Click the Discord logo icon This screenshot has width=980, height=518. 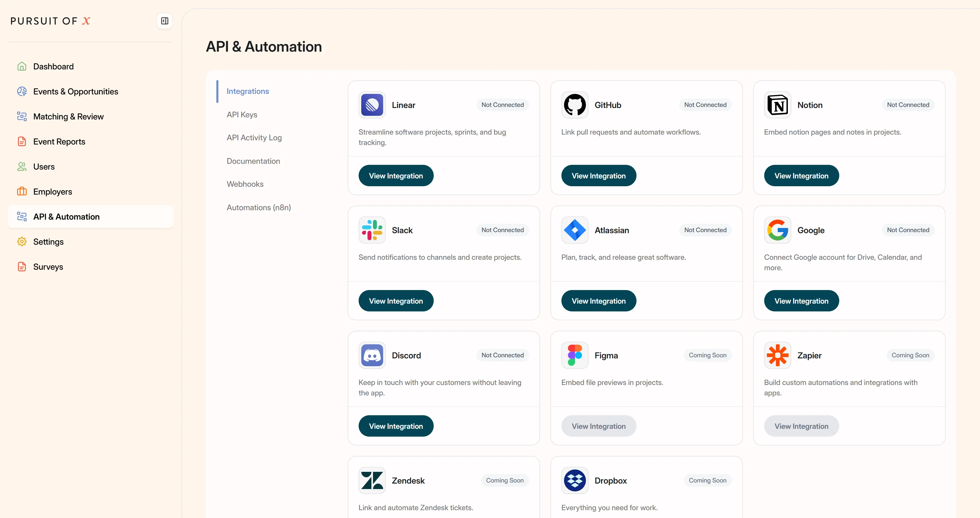click(x=372, y=355)
